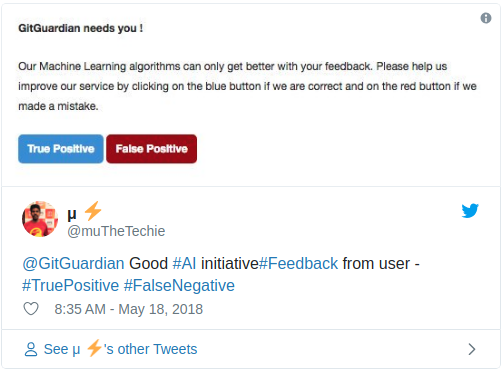
Task: Click the red False Positive button
Action: 151,149
